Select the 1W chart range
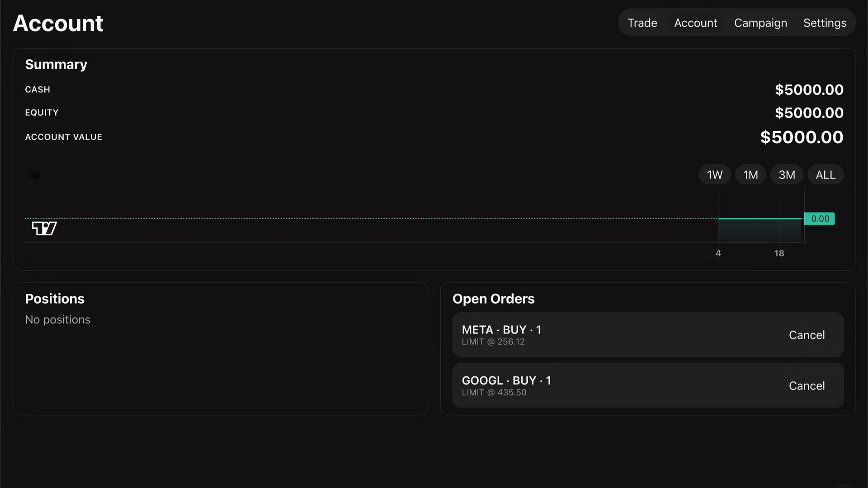 click(715, 175)
